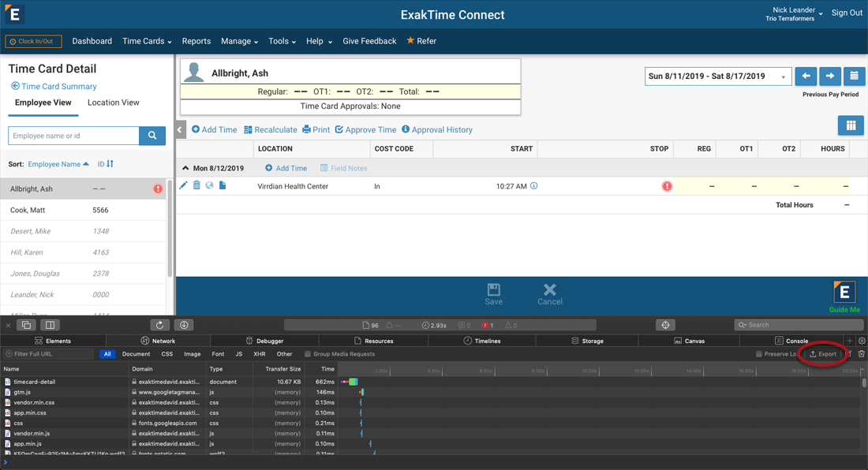
Task: Switch to the Employee View tab
Action: click(x=43, y=103)
